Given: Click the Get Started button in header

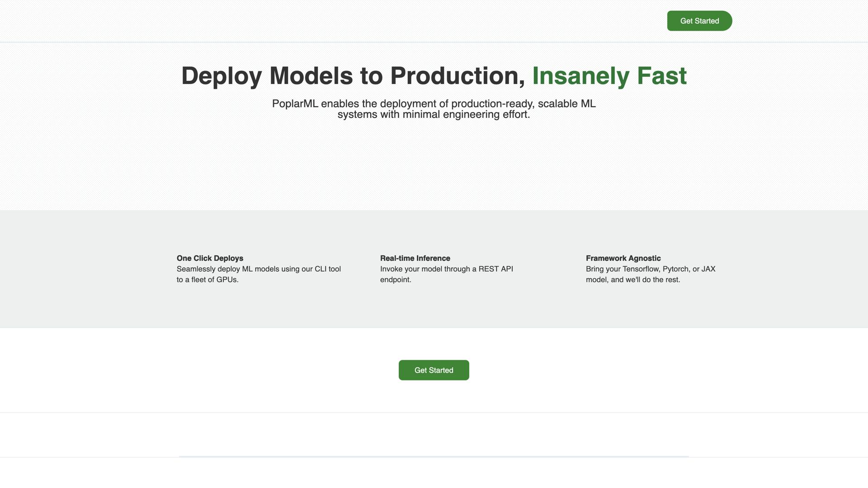Looking at the screenshot, I should pyautogui.click(x=699, y=21).
